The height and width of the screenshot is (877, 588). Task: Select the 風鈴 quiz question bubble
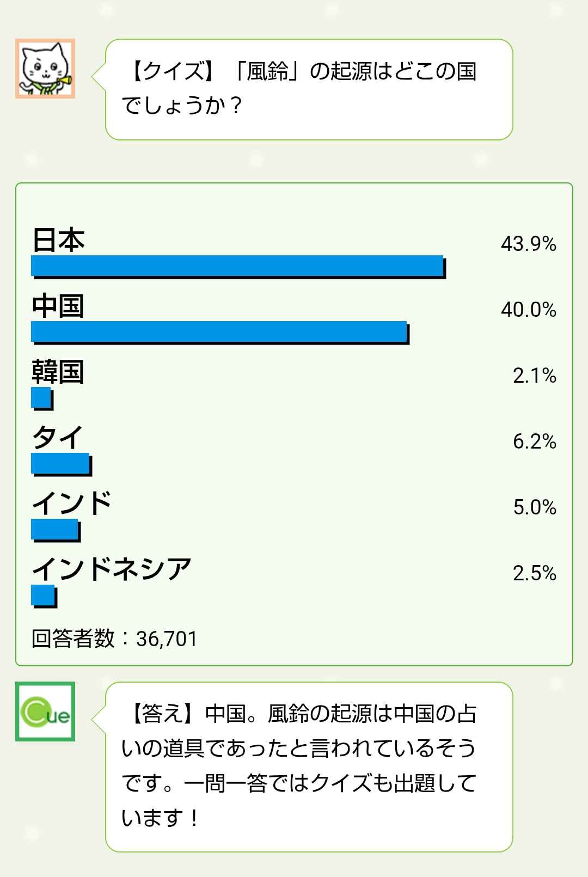[x=309, y=89]
